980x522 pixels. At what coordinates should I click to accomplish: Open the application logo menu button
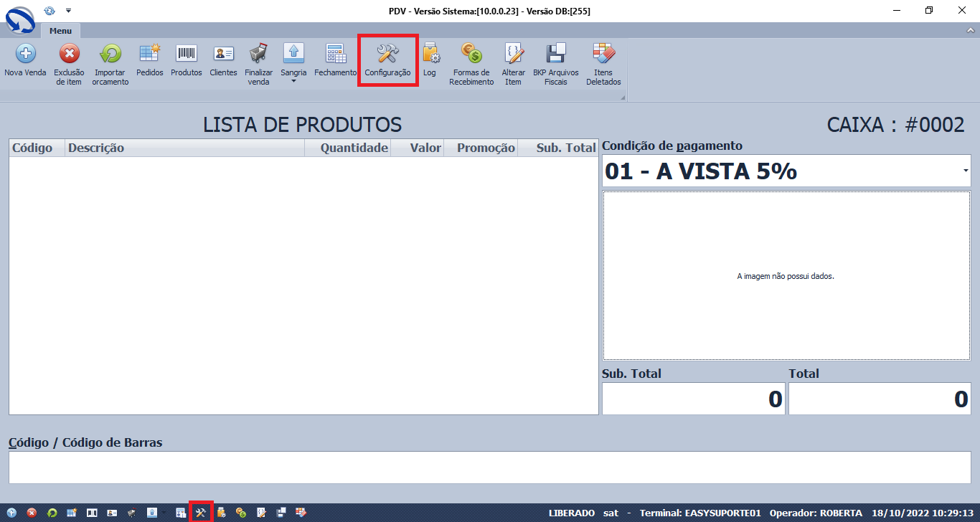tap(19, 19)
